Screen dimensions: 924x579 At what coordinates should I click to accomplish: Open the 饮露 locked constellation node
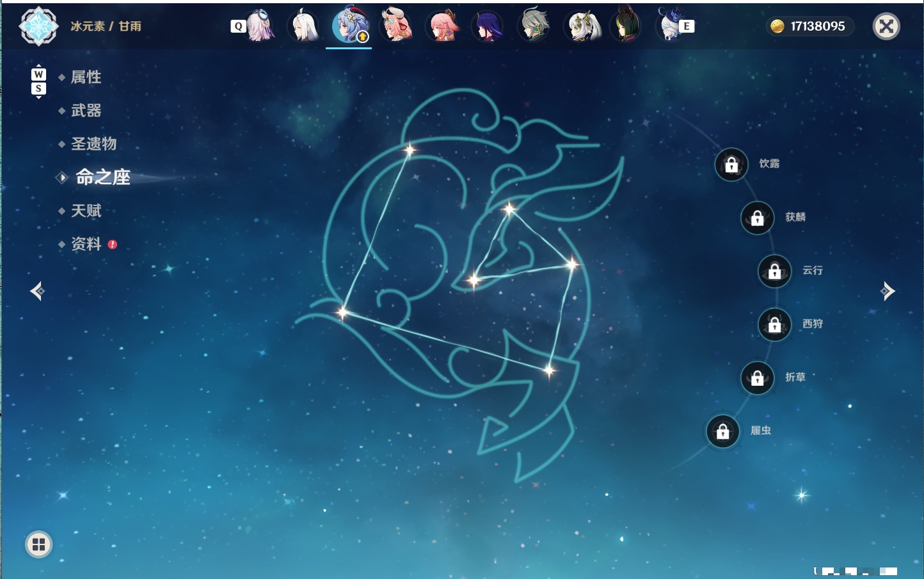pyautogui.click(x=731, y=165)
